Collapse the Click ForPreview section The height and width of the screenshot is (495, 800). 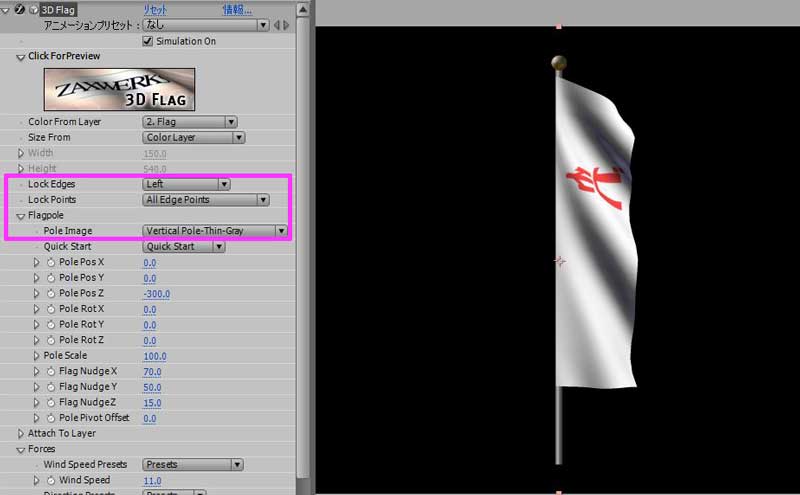pyautogui.click(x=20, y=57)
